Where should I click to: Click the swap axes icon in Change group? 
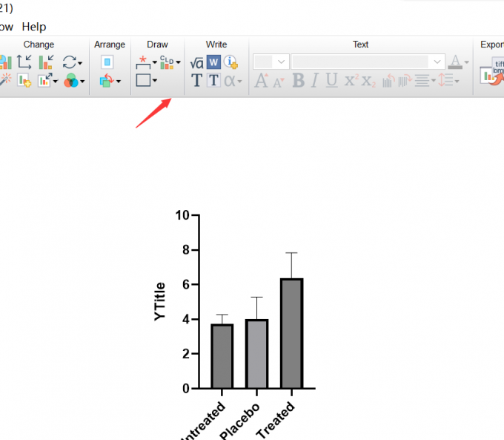(x=24, y=62)
